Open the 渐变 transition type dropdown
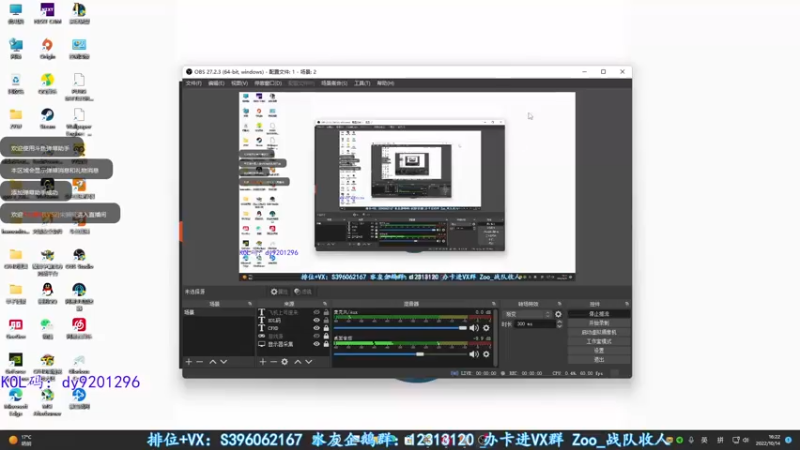Image resolution: width=800 pixels, height=450 pixels. point(528,314)
